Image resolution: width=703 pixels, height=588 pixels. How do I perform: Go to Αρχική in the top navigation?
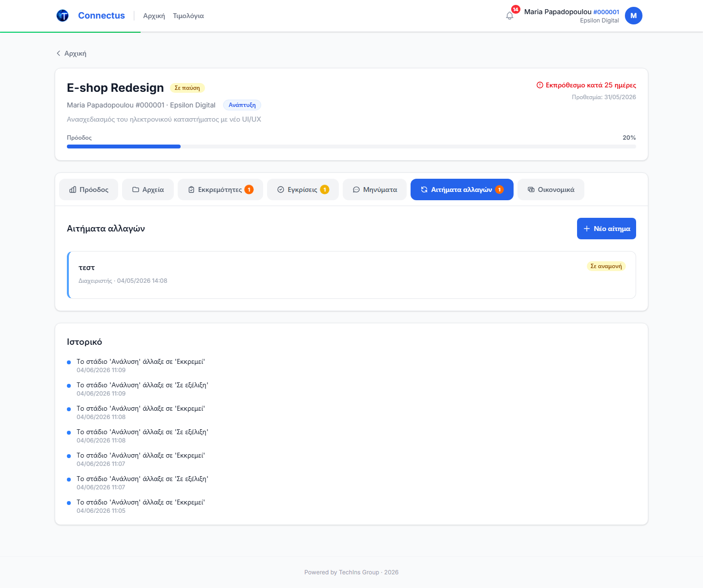[x=154, y=16]
